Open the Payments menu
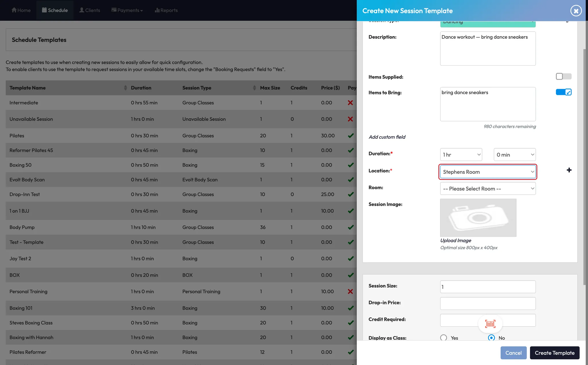Screen dimensions: 588x365 click(x=127, y=10)
